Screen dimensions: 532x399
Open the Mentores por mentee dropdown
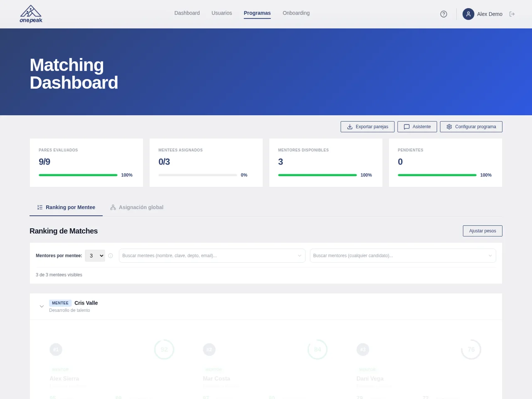tap(95, 256)
